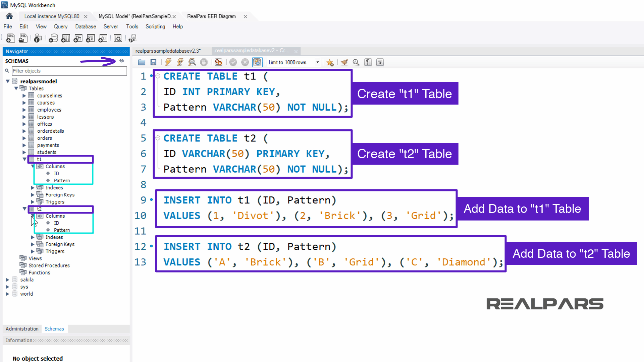
Task: Create new stored procedure icon
Action: point(90,38)
